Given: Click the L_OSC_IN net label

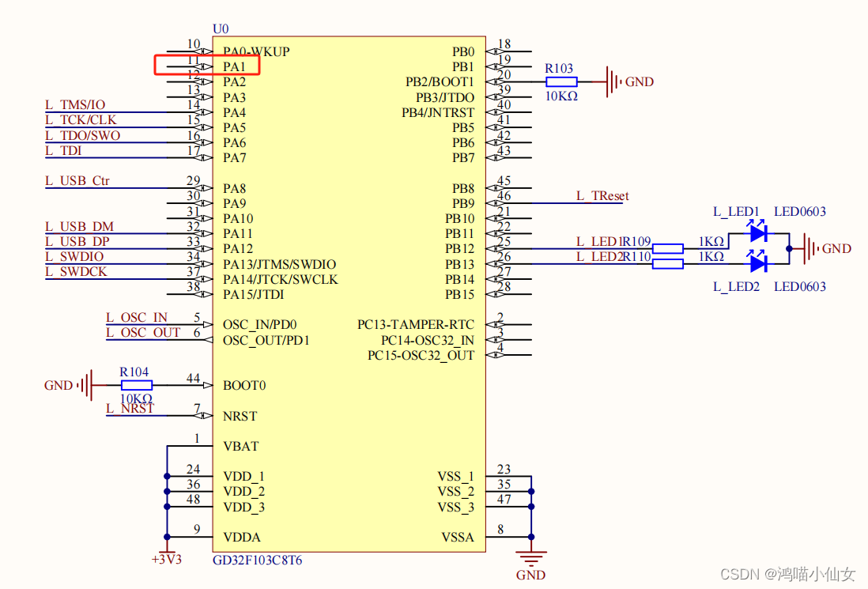Looking at the screenshot, I should 137,317.
